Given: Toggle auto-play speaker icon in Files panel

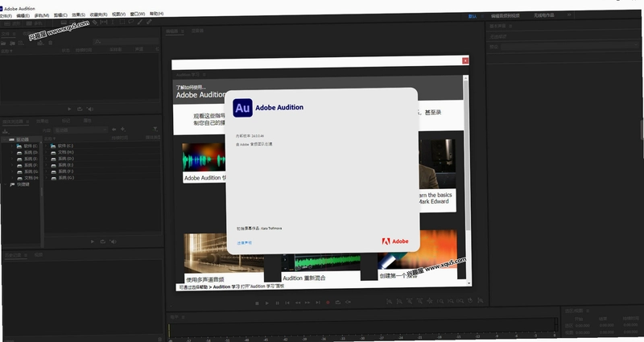Looking at the screenshot, I should 90,109.
